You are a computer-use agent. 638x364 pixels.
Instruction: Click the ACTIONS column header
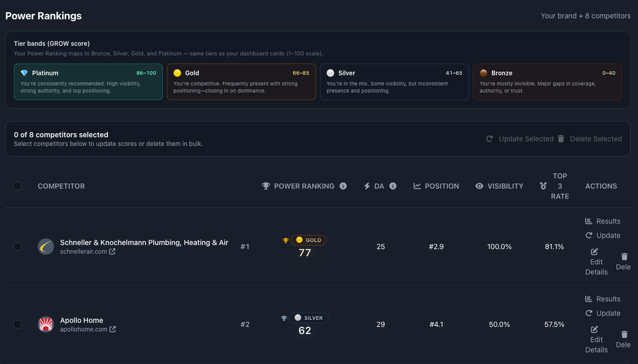coord(601,186)
